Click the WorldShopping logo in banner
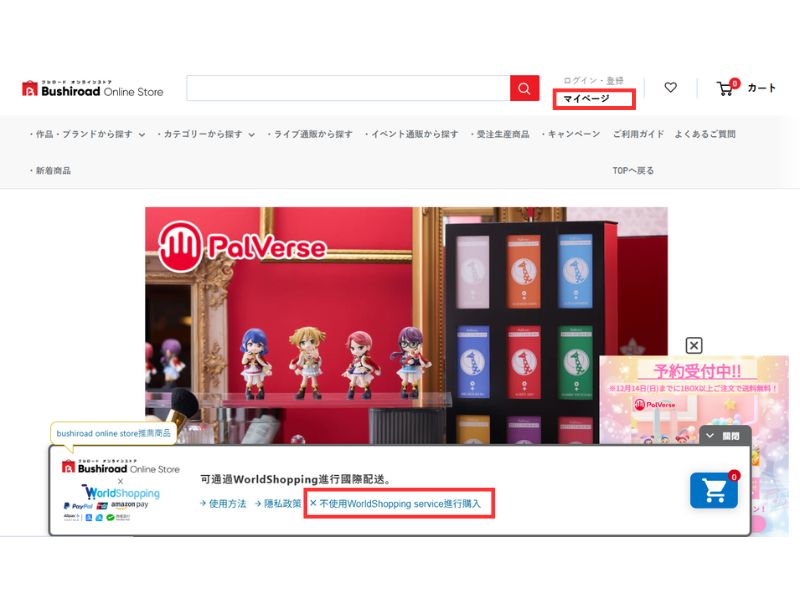 click(121, 493)
